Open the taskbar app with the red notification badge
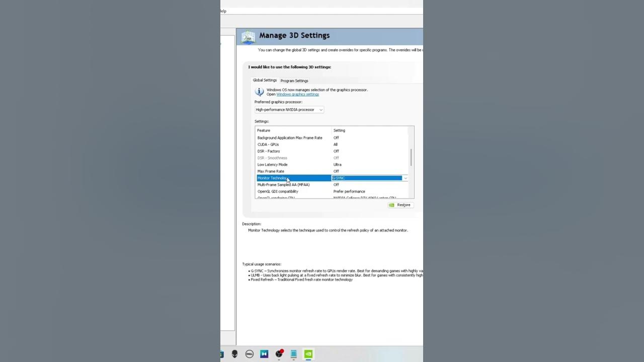This screenshot has height=362, width=644. click(x=279, y=354)
